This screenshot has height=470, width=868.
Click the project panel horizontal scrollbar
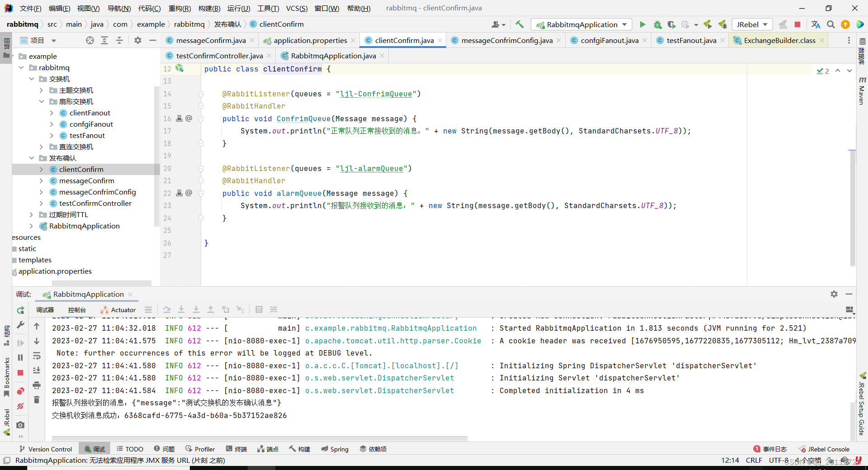click(x=102, y=283)
